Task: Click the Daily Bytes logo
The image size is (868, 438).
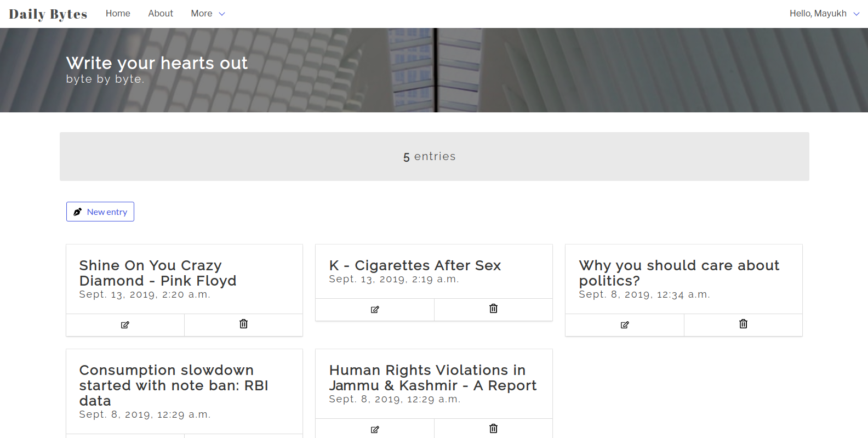Action: pyautogui.click(x=48, y=14)
